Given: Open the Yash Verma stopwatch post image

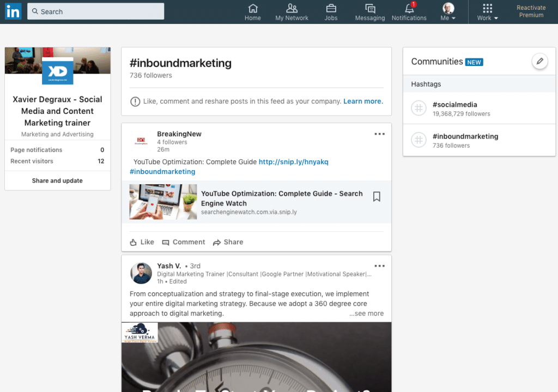Looking at the screenshot, I should (256, 357).
